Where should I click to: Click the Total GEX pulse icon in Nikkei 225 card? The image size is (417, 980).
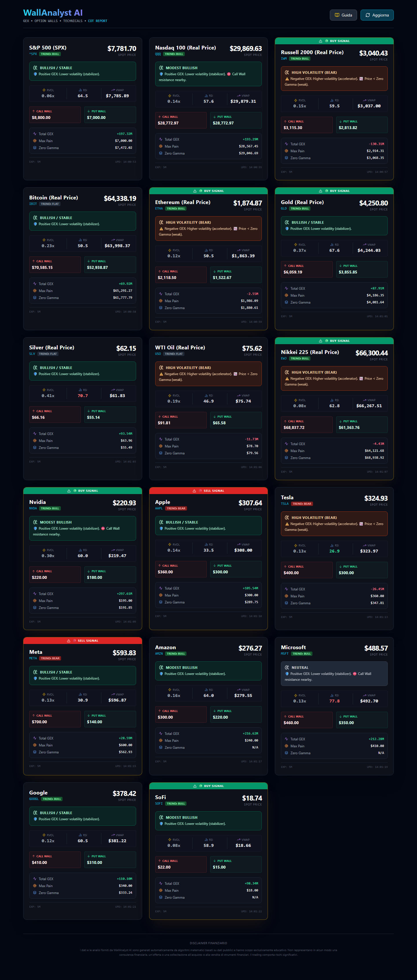(286, 444)
